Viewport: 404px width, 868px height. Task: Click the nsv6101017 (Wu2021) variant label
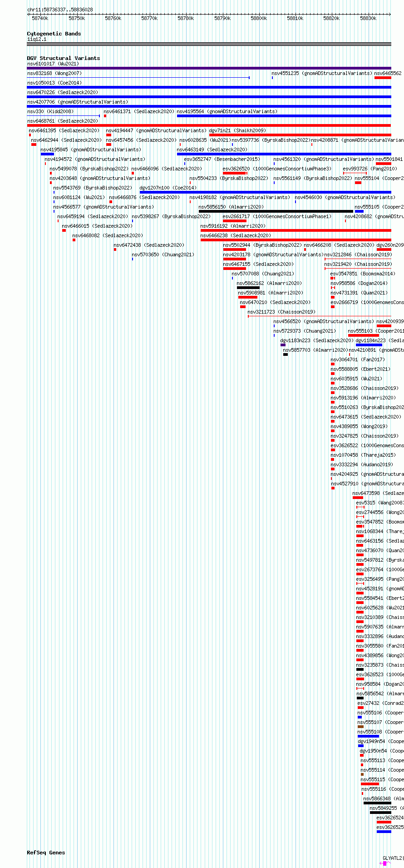[x=53, y=64]
